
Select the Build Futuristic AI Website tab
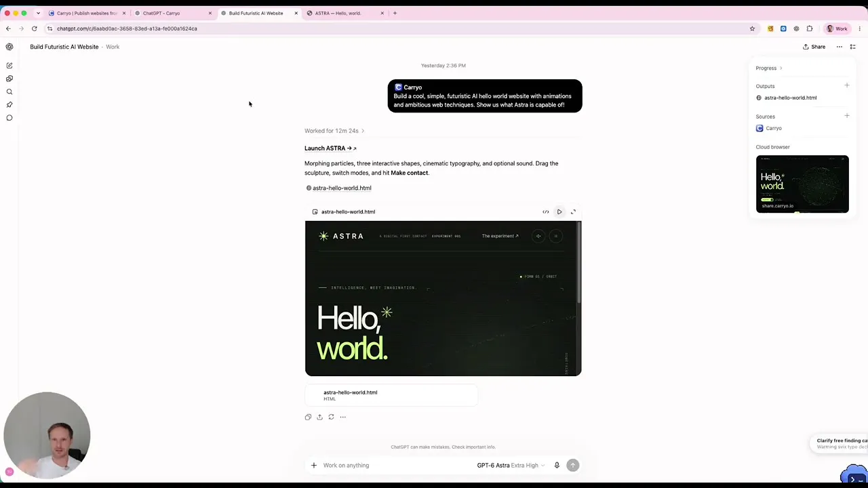(260, 13)
